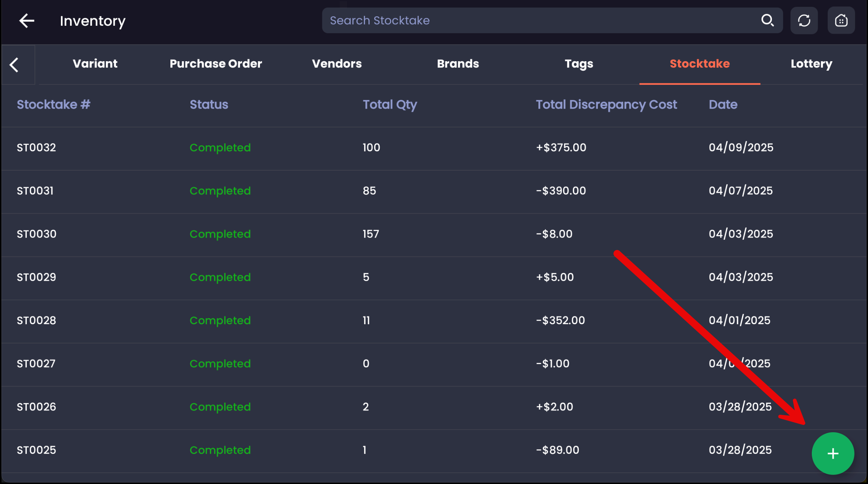Image resolution: width=868 pixels, height=484 pixels.
Task: Click the search magnifier icon
Action: (767, 20)
